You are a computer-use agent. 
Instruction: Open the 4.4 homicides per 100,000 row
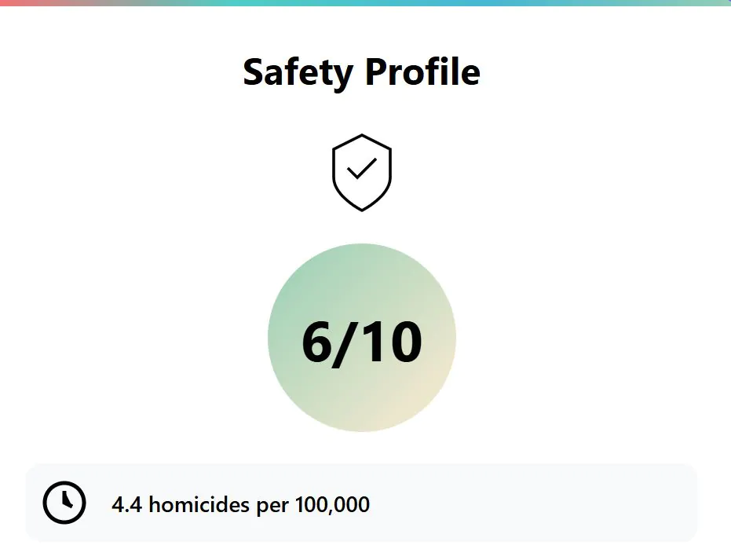[361, 503]
